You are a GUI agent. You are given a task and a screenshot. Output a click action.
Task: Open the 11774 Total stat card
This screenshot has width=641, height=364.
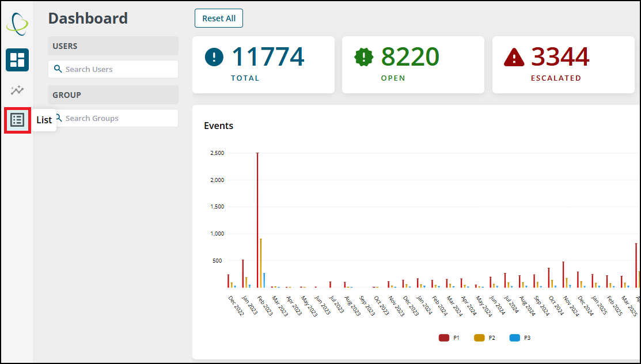pyautogui.click(x=263, y=65)
